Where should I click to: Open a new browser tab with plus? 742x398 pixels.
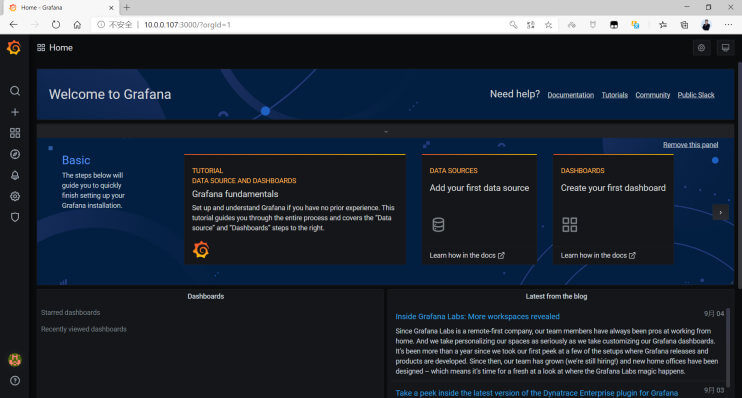(127, 8)
